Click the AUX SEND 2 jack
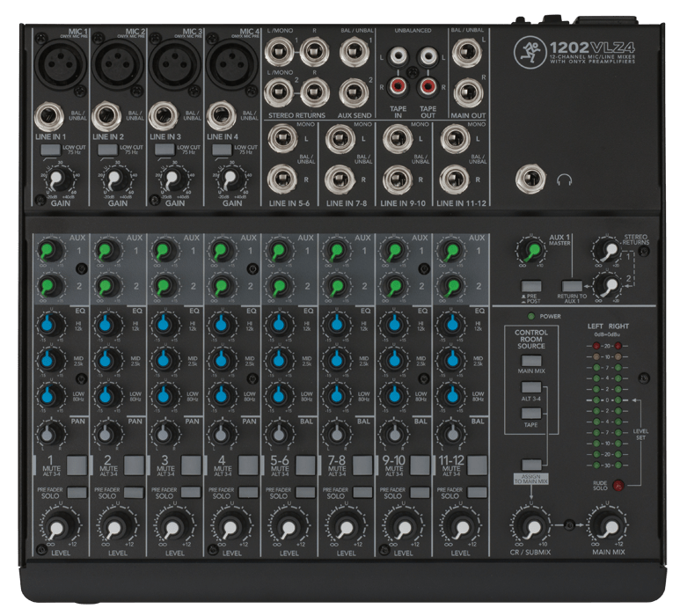The width and height of the screenshot is (680, 616). [x=354, y=92]
